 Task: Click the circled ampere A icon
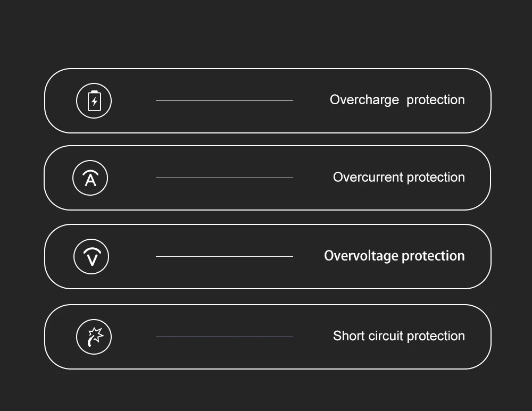(90, 178)
